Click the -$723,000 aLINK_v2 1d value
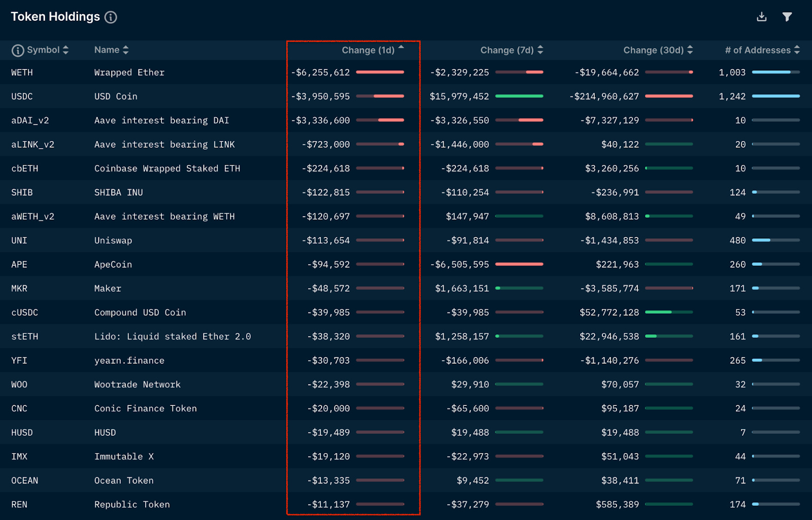 click(x=326, y=145)
